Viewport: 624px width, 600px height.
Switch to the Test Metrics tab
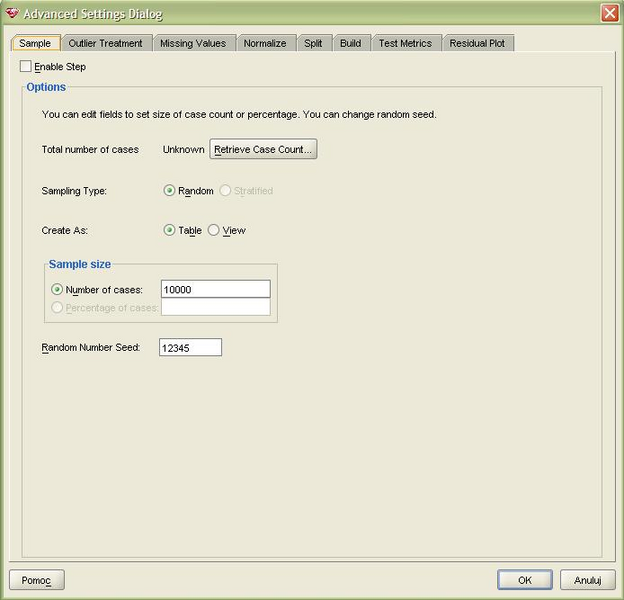405,43
